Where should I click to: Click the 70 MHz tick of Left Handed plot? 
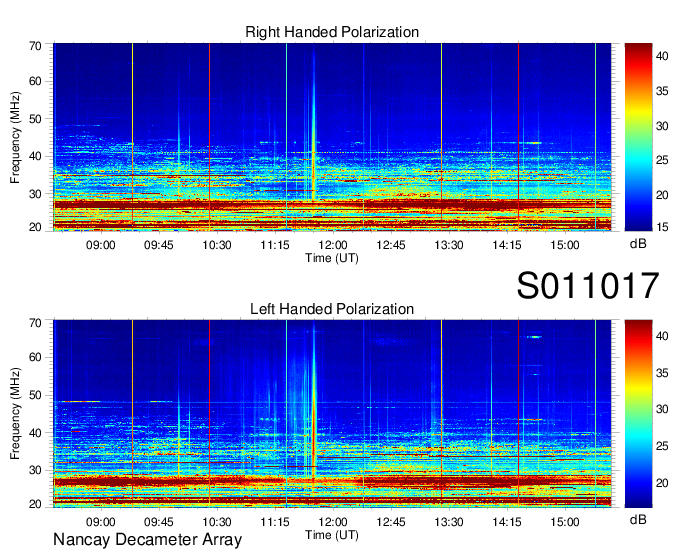(35, 323)
